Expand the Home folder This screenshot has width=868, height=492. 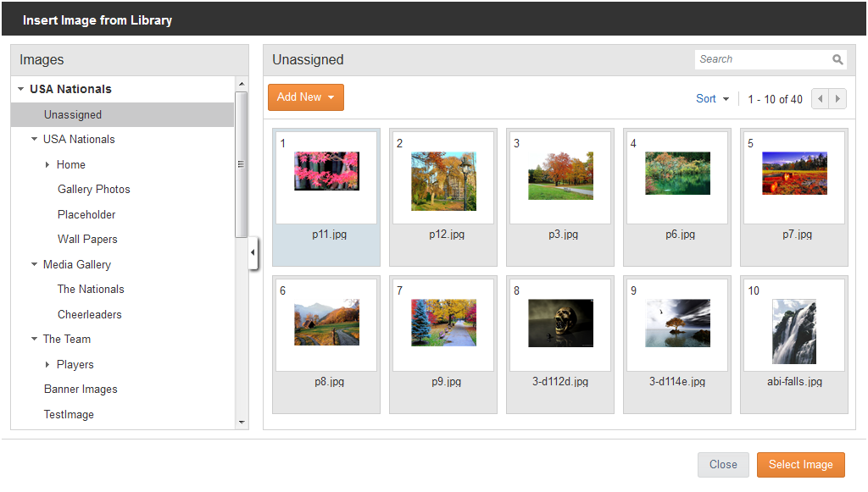tap(47, 165)
